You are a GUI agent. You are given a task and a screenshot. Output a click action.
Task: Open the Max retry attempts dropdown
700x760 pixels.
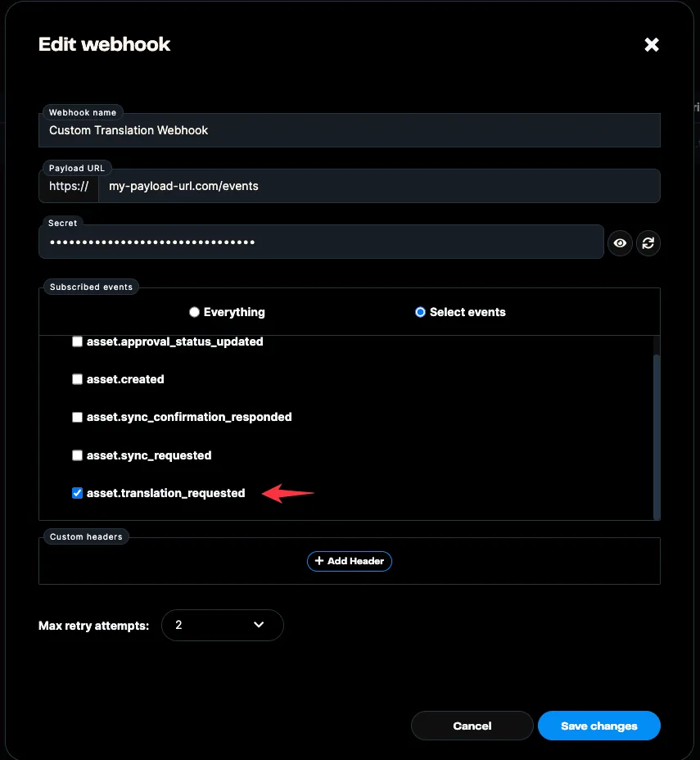(222, 625)
